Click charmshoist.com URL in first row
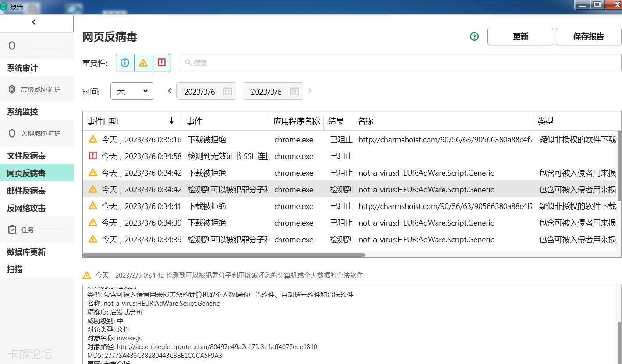Screen dimensions: 622x364 click(x=445, y=140)
